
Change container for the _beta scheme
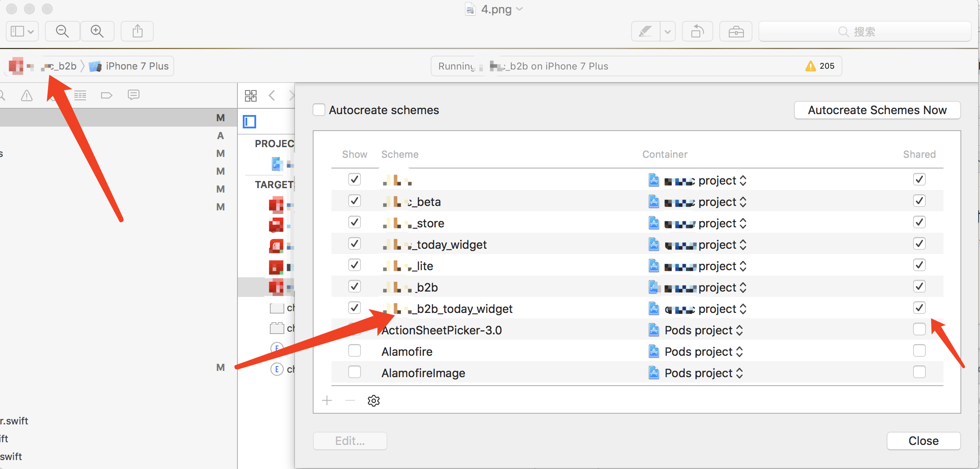click(x=698, y=202)
